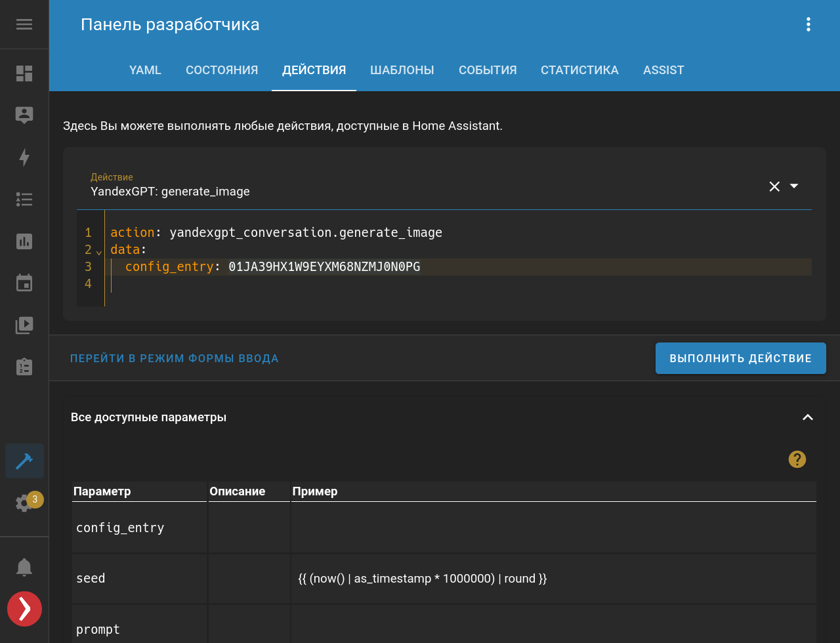Open the Calendar sidebar icon
The height and width of the screenshot is (643, 840).
point(24,283)
